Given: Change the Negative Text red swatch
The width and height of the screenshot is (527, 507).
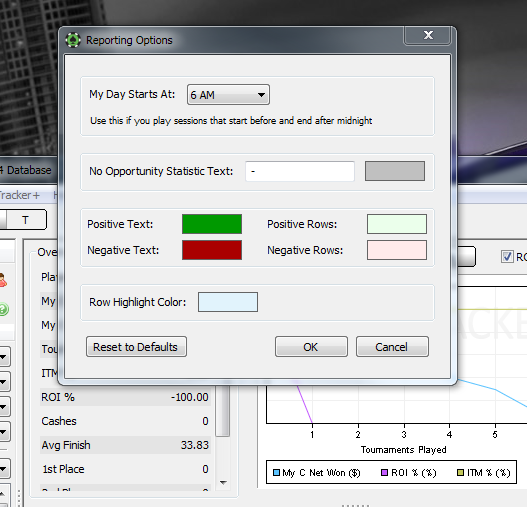Looking at the screenshot, I should click(212, 250).
